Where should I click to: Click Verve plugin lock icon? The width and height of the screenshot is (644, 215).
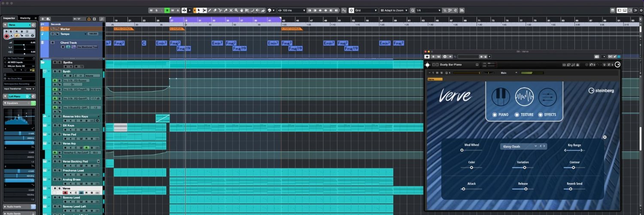coord(577,64)
